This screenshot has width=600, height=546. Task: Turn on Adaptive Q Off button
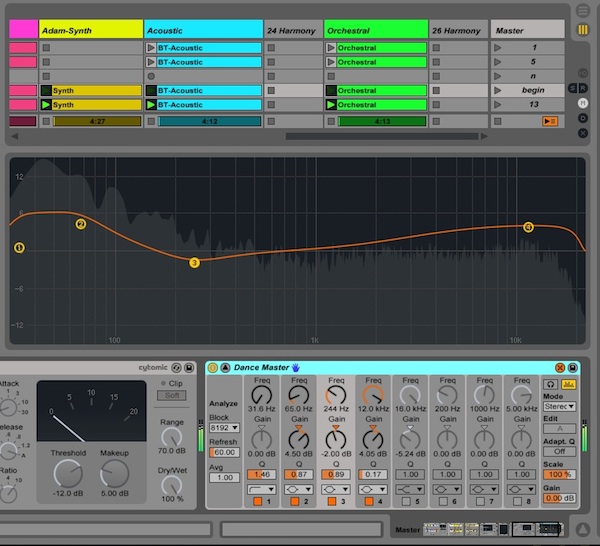[x=559, y=451]
